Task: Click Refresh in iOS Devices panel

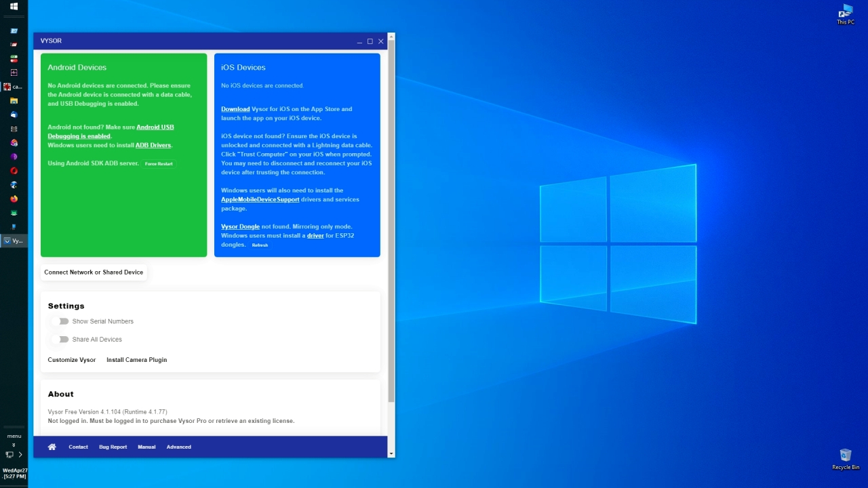Action: click(x=260, y=245)
